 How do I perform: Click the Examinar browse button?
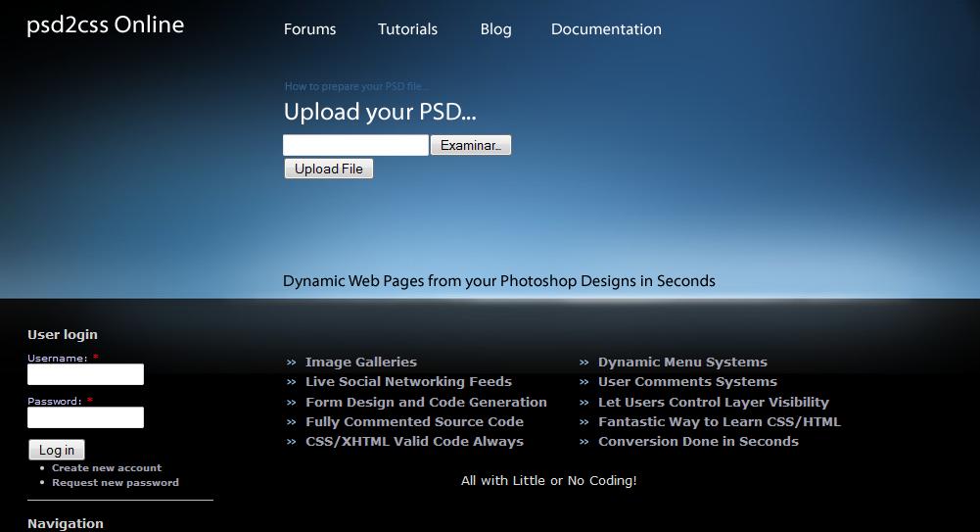[x=471, y=145]
